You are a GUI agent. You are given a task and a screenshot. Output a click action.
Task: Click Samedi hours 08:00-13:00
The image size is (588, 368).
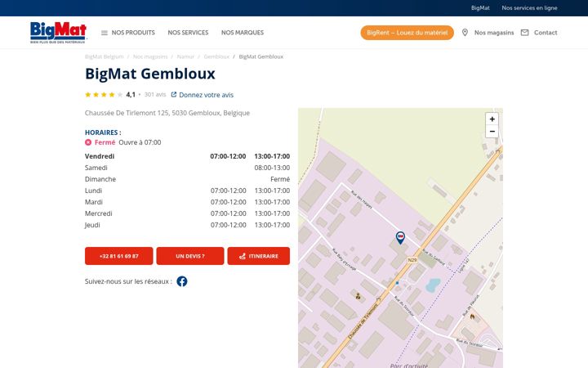tap(272, 168)
